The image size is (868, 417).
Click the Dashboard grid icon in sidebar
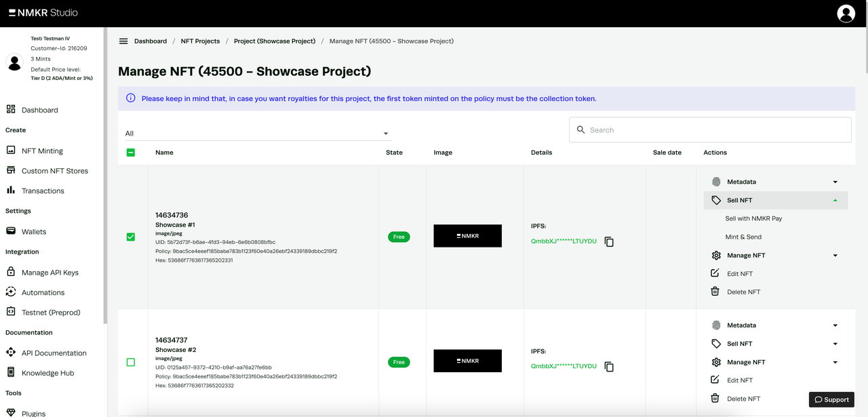pyautogui.click(x=11, y=109)
